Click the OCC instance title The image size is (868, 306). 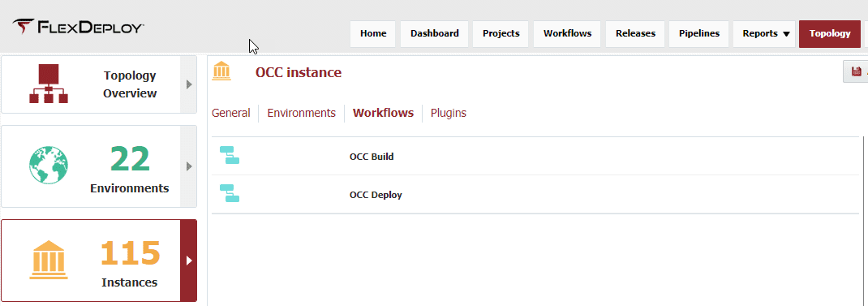pyautogui.click(x=299, y=72)
